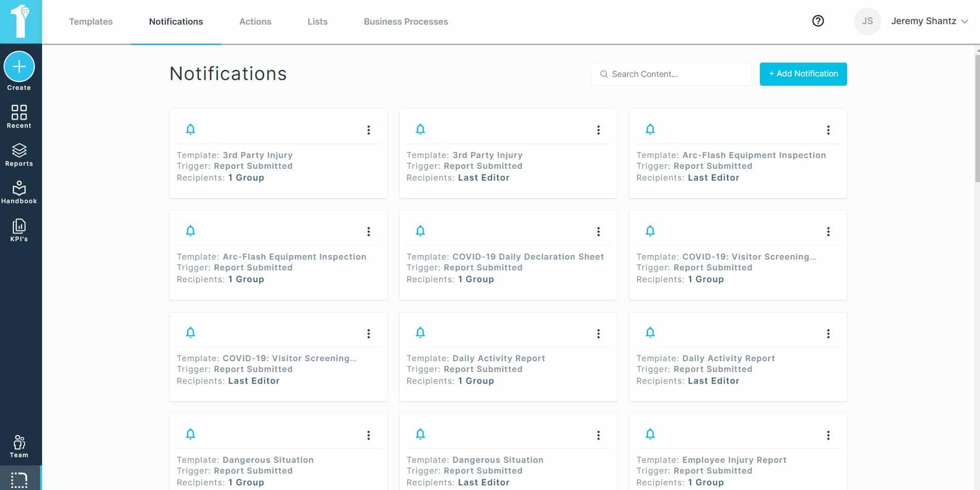Image resolution: width=980 pixels, height=490 pixels.
Task: Expand Jeremy Shantz account dropdown chevron
Action: 965,22
